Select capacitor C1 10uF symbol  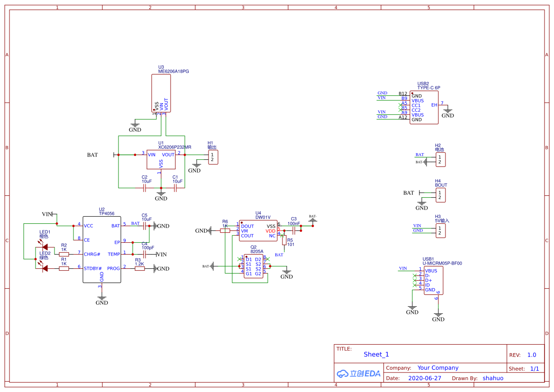pyautogui.click(x=175, y=188)
